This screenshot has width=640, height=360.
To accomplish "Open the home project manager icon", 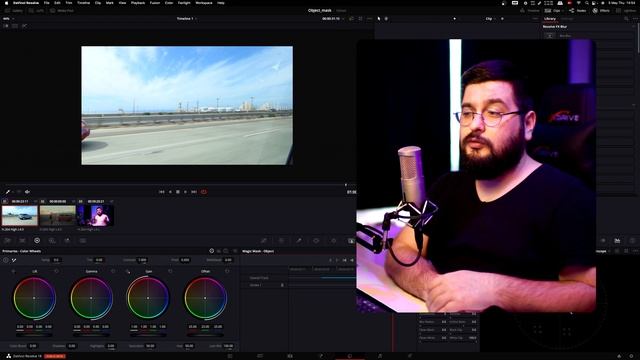I will point(619,356).
